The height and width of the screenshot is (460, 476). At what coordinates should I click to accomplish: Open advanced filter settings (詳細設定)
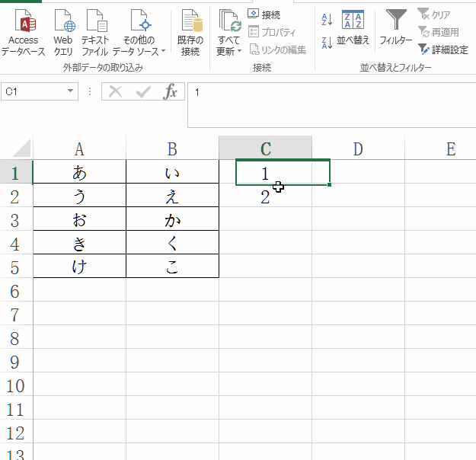click(x=442, y=50)
